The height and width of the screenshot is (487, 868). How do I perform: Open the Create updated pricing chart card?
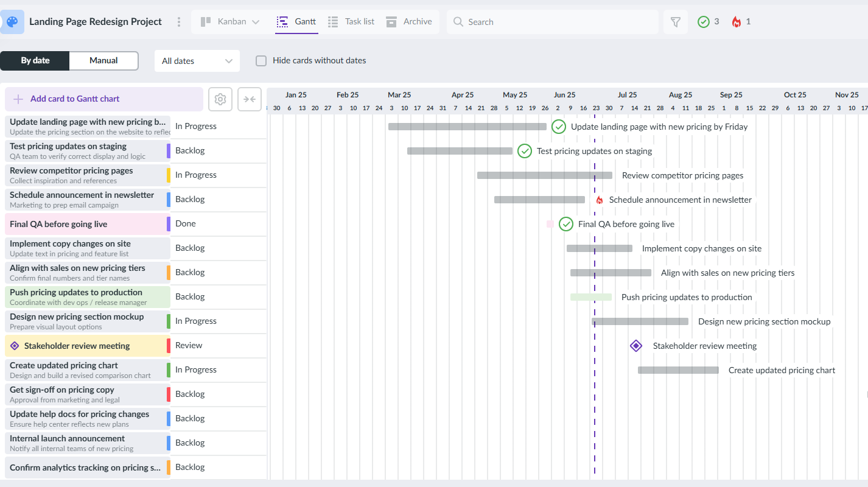coord(88,370)
